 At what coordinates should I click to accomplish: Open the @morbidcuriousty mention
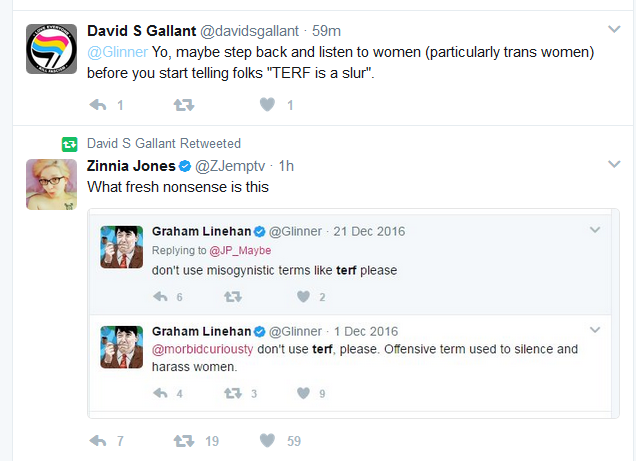pos(202,349)
